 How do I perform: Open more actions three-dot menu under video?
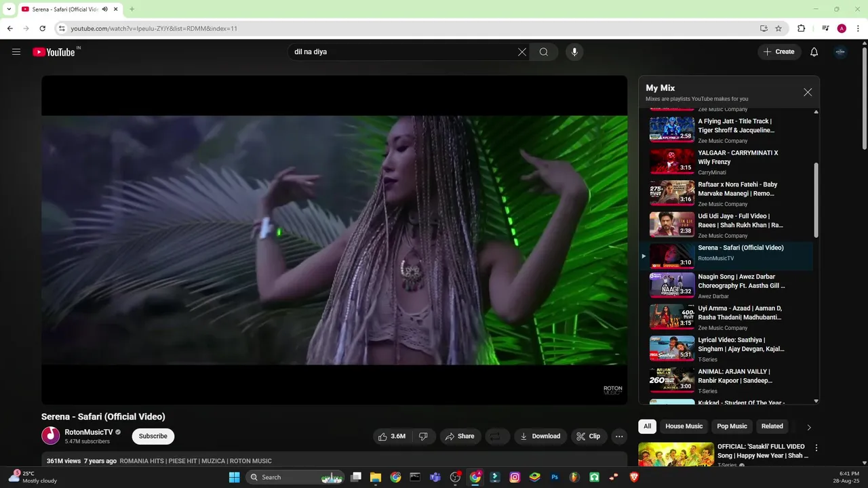[x=619, y=436]
